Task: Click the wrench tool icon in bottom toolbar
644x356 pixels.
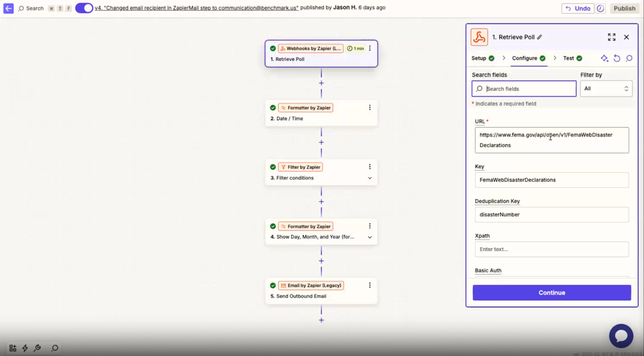Action: click(37, 348)
